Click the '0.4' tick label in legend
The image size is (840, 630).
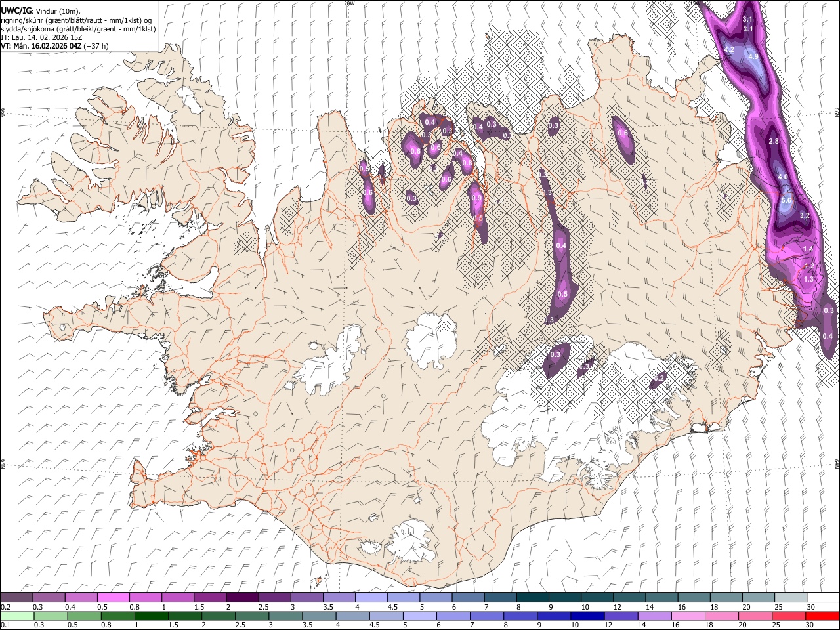70,608
